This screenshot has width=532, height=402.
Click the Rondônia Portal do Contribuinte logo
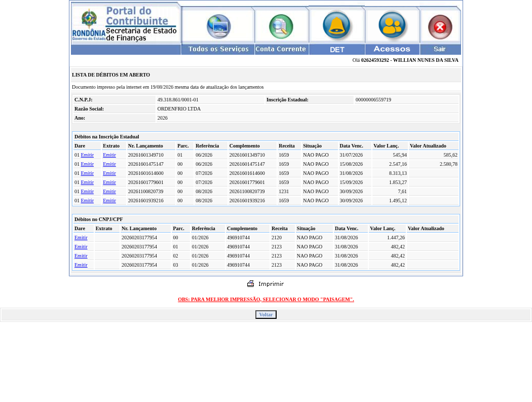126,24
